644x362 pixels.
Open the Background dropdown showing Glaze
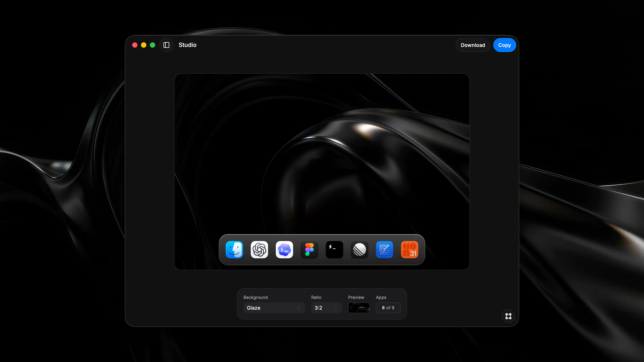(x=274, y=308)
